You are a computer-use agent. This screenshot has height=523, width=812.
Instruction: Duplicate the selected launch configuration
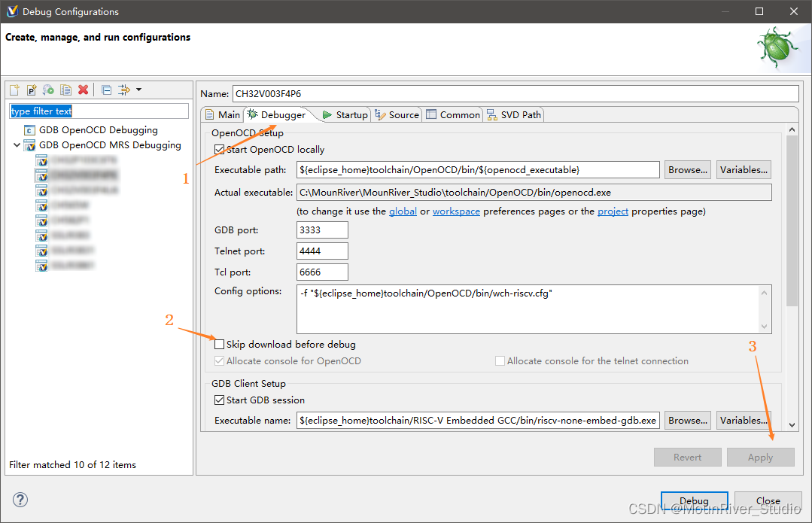point(65,90)
